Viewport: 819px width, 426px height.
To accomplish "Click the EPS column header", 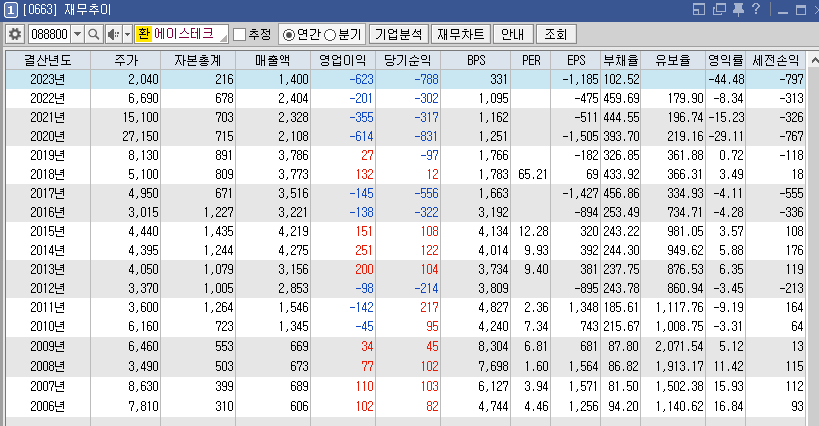I will pyautogui.click(x=576, y=61).
